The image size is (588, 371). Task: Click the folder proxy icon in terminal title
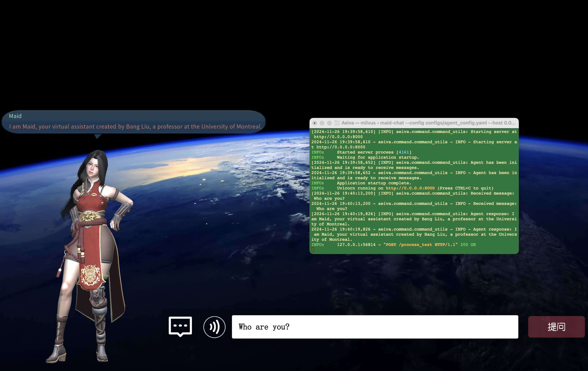(x=337, y=123)
